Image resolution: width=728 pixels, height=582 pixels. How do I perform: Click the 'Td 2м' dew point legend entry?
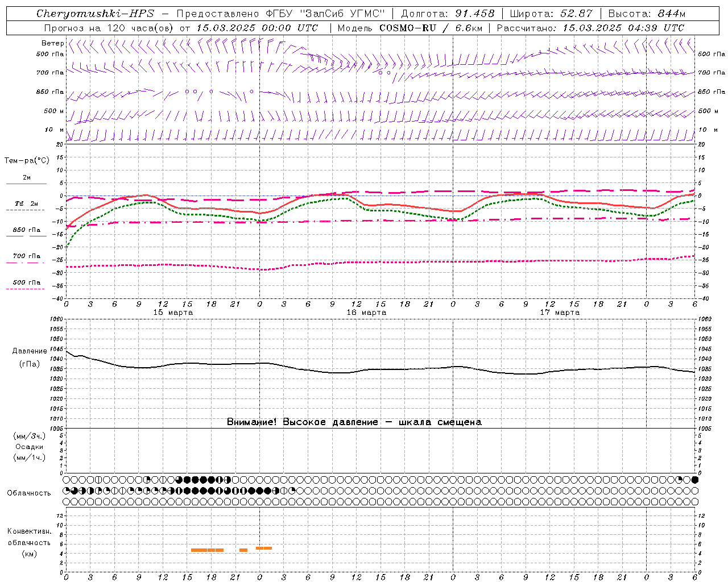coord(26,203)
